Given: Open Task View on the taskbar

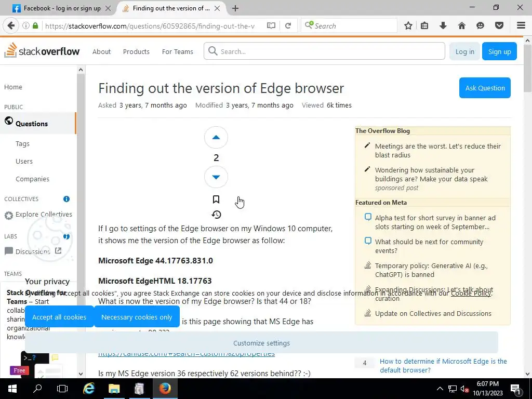Looking at the screenshot, I should coord(62,389).
